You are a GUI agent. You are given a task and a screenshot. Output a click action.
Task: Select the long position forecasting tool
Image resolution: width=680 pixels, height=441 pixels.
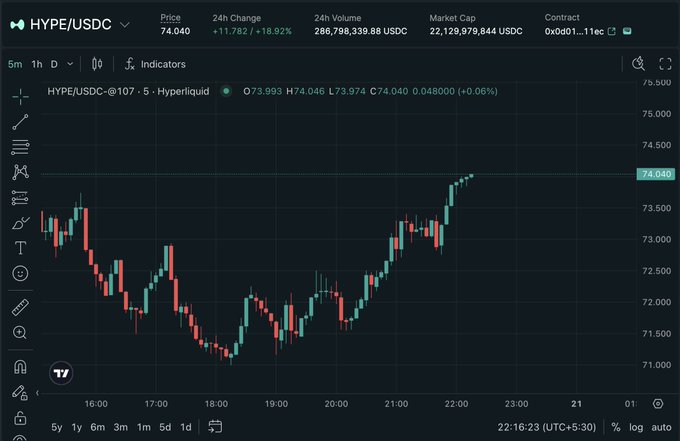20,198
